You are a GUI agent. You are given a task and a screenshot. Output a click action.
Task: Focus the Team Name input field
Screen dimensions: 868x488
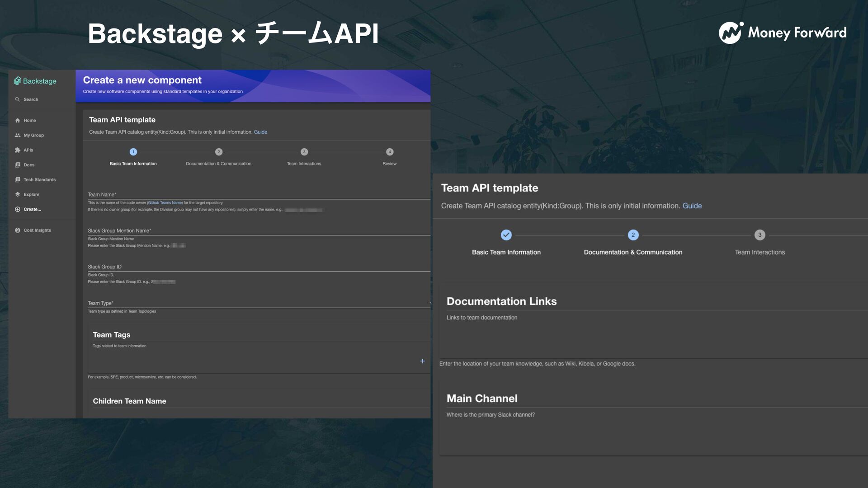click(x=259, y=195)
